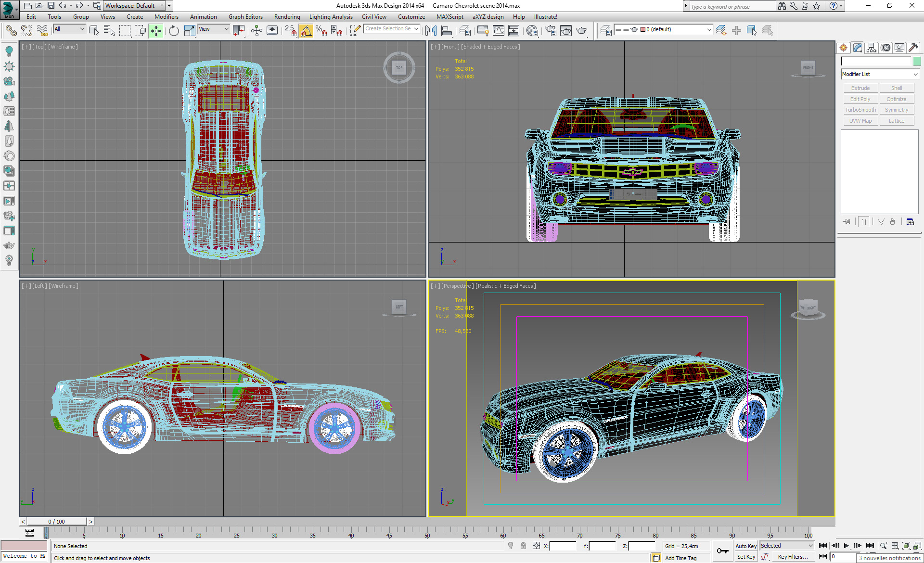Switch to the Hierarchy panel tab
The width and height of the screenshot is (924, 563).
[871, 48]
